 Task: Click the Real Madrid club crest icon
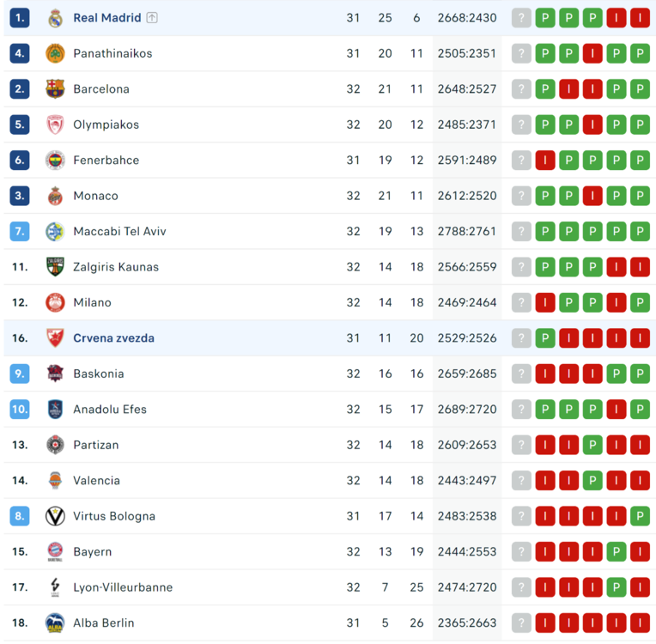[x=55, y=18]
